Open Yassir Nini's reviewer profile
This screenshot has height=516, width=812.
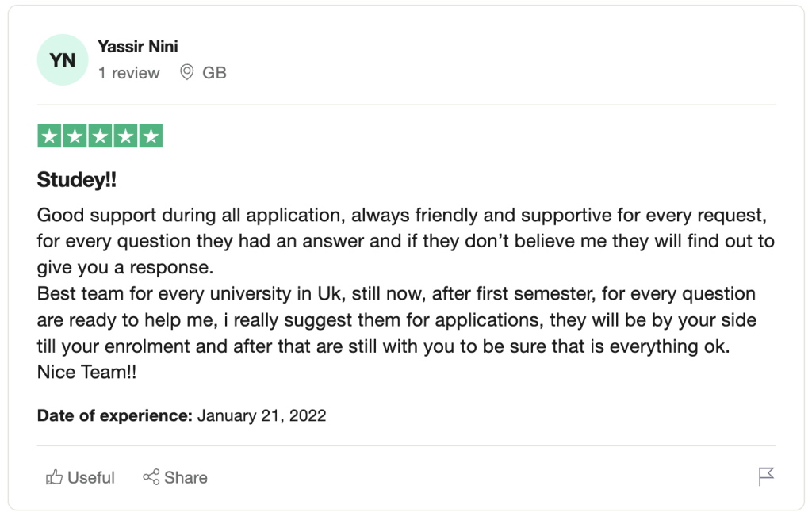tap(138, 47)
